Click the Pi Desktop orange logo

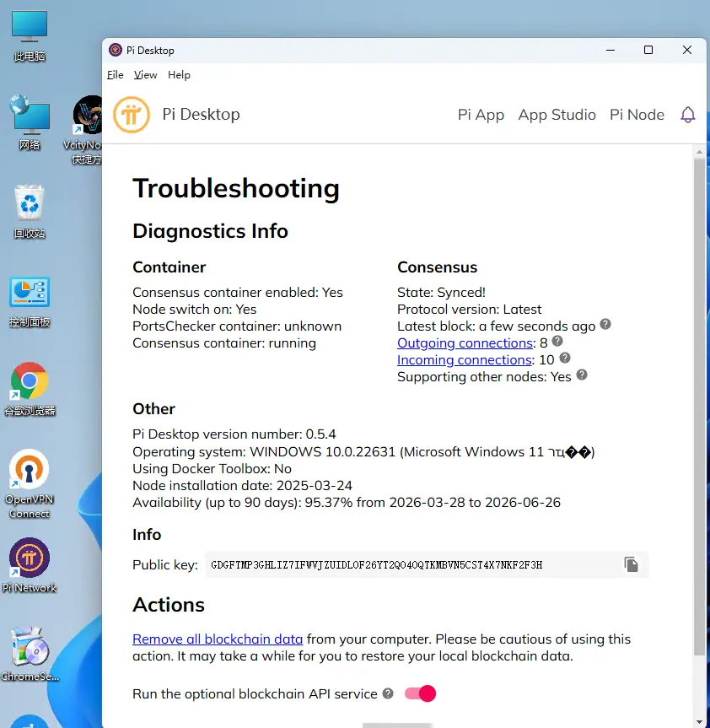pos(132,115)
